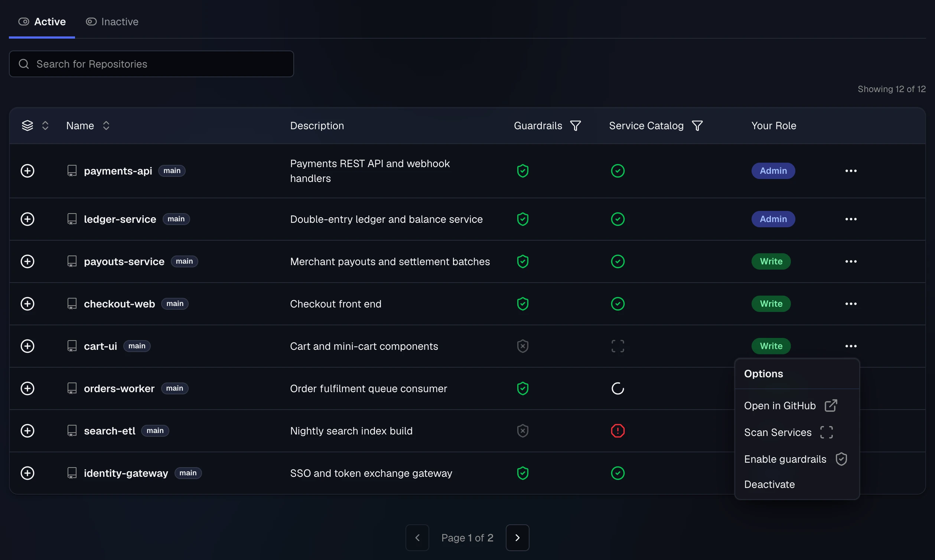Click the grey guardrails shield for search-etl

pos(522,430)
